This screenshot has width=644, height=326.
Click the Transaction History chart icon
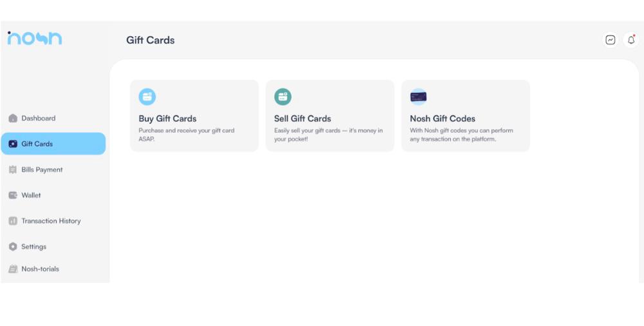coord(13,221)
